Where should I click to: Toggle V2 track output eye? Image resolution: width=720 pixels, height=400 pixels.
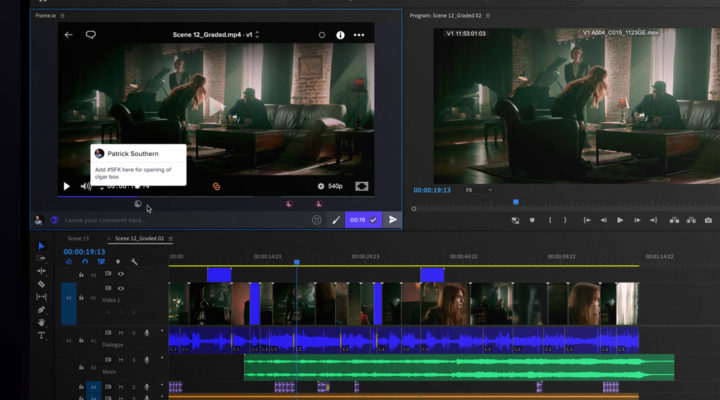pyautogui.click(x=121, y=274)
